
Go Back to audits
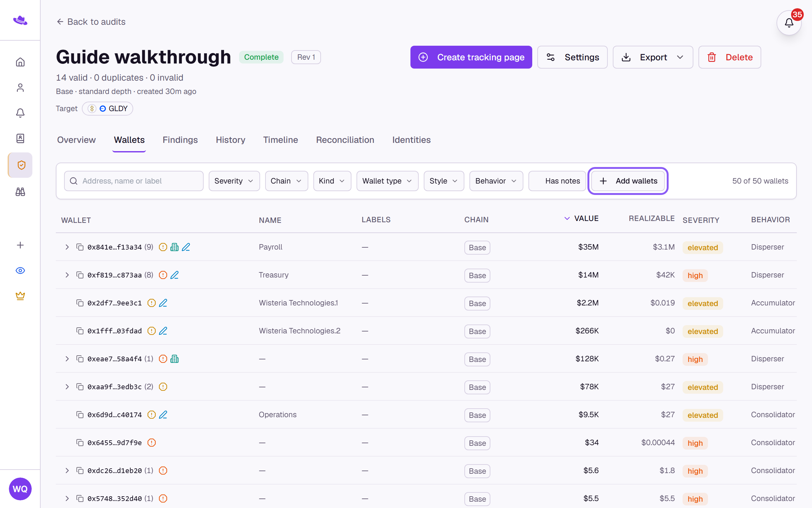pyautogui.click(x=91, y=22)
